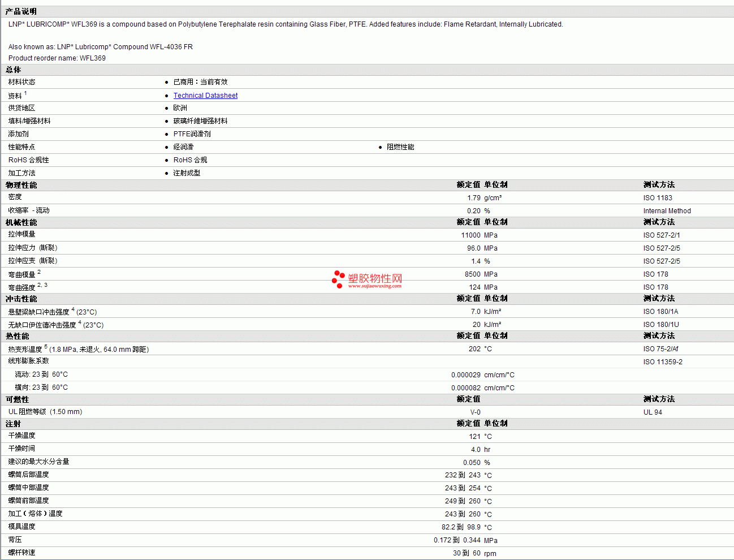Click the density value 1.79
Viewport: 734px width, 560px height.
coord(474,198)
